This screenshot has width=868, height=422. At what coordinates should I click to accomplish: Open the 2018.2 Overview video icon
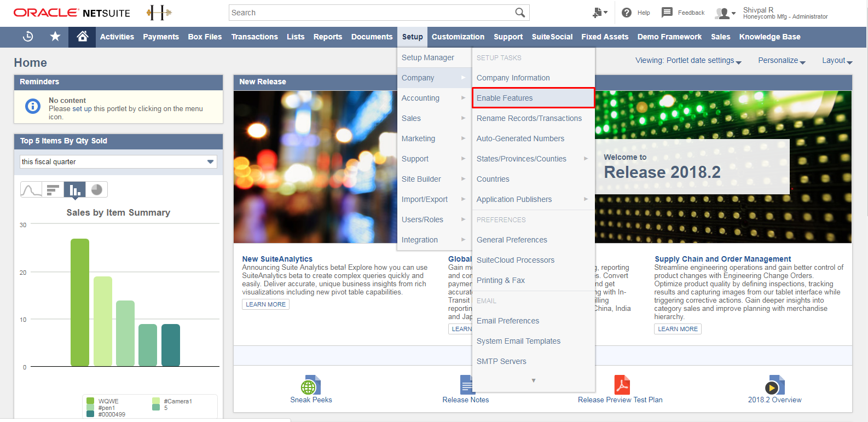pyautogui.click(x=774, y=385)
